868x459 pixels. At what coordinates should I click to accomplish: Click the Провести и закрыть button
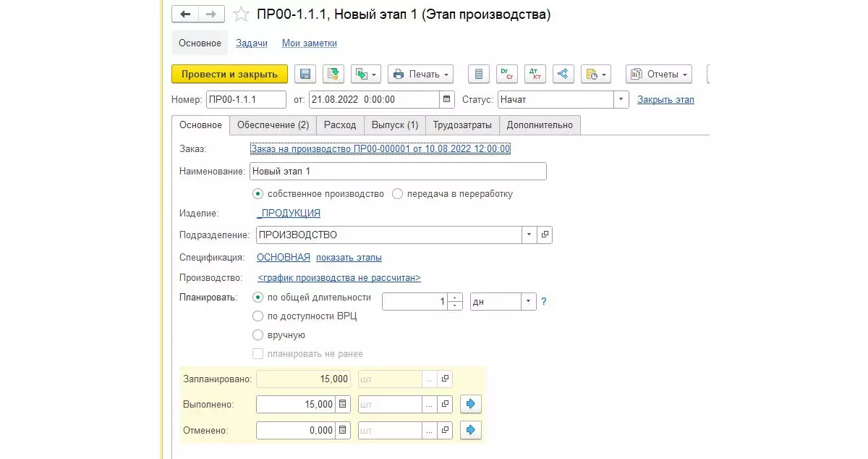point(229,74)
